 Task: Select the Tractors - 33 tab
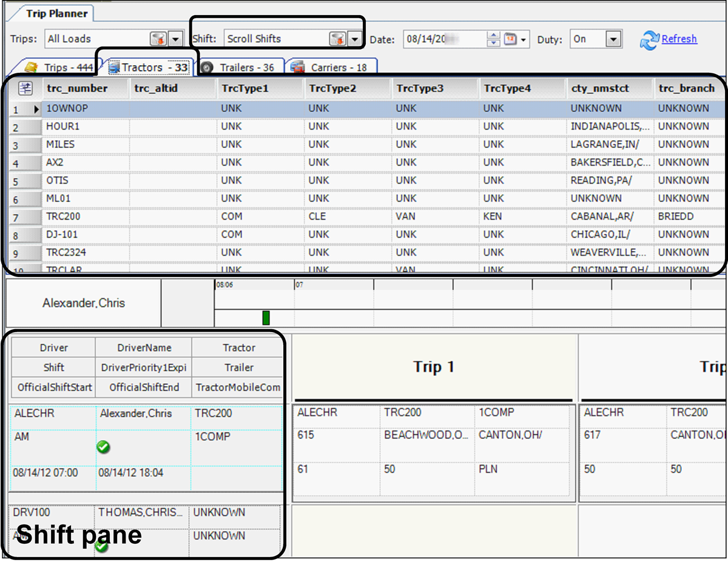(147, 67)
